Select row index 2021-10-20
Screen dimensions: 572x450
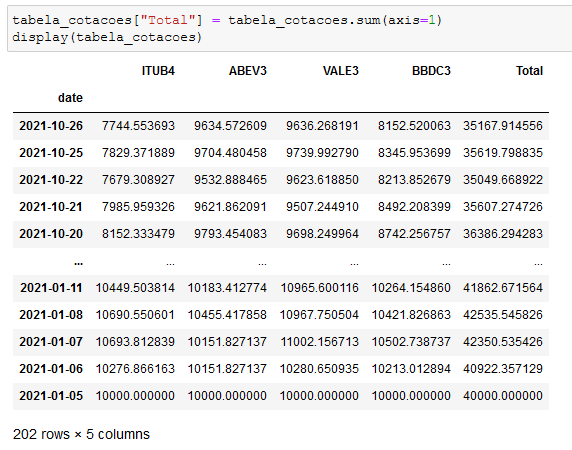51,234
